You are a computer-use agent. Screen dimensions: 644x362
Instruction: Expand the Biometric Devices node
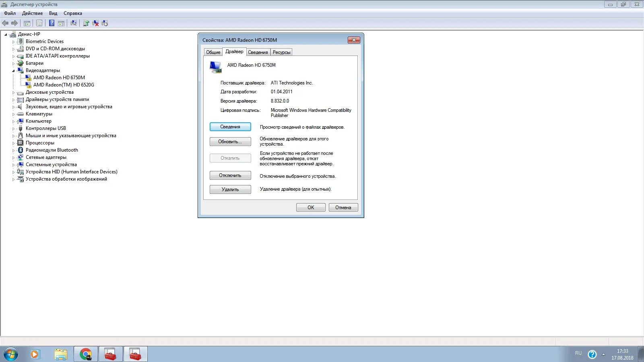pyautogui.click(x=13, y=42)
